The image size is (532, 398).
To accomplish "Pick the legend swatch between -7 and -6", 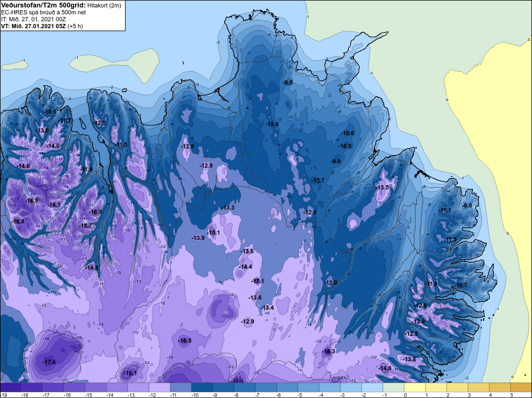I will (x=266, y=387).
